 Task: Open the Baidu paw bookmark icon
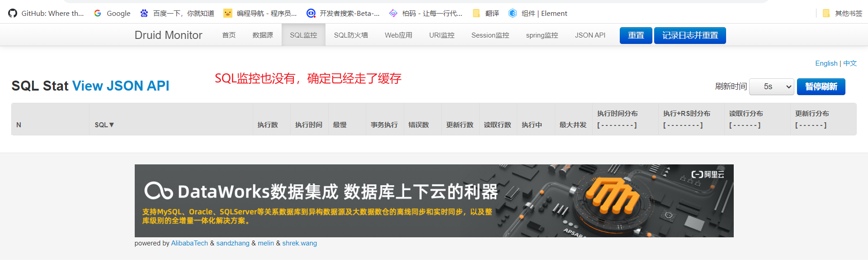144,13
